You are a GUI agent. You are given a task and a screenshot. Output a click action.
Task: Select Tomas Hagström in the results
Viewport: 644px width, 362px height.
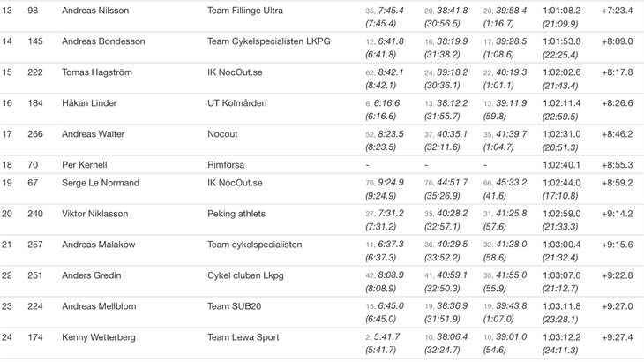click(100, 72)
